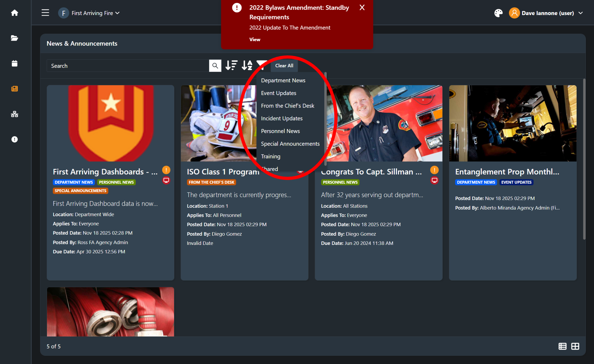Click View in the bylaws alert

(255, 39)
